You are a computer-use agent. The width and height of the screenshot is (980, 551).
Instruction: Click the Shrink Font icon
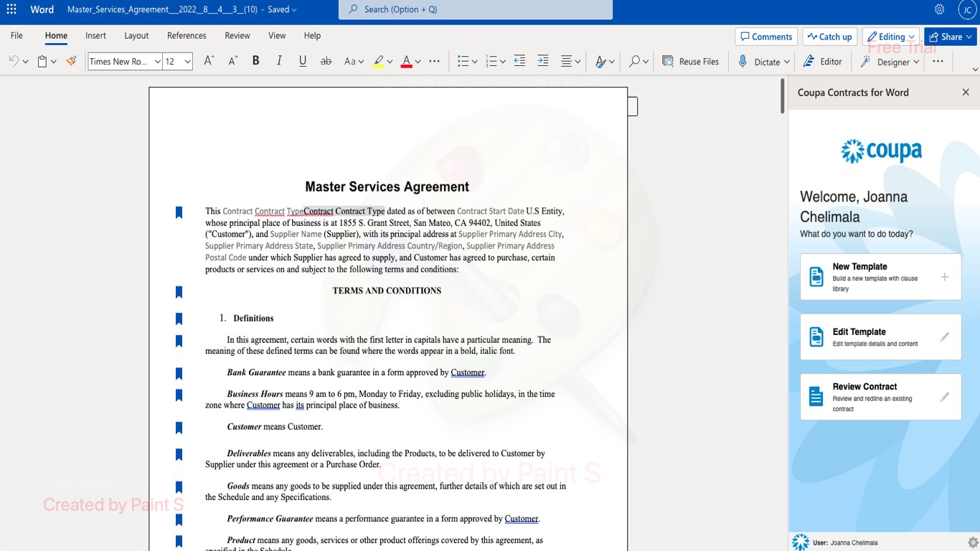tap(232, 62)
